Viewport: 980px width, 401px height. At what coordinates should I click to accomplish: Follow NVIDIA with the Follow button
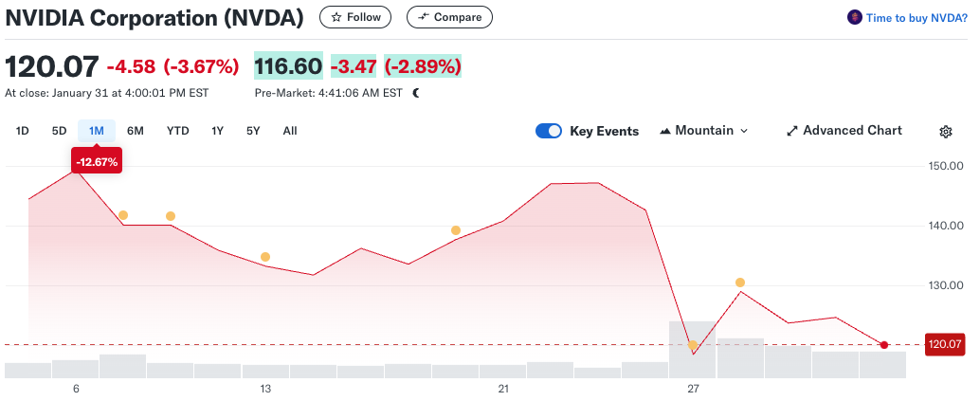[355, 17]
